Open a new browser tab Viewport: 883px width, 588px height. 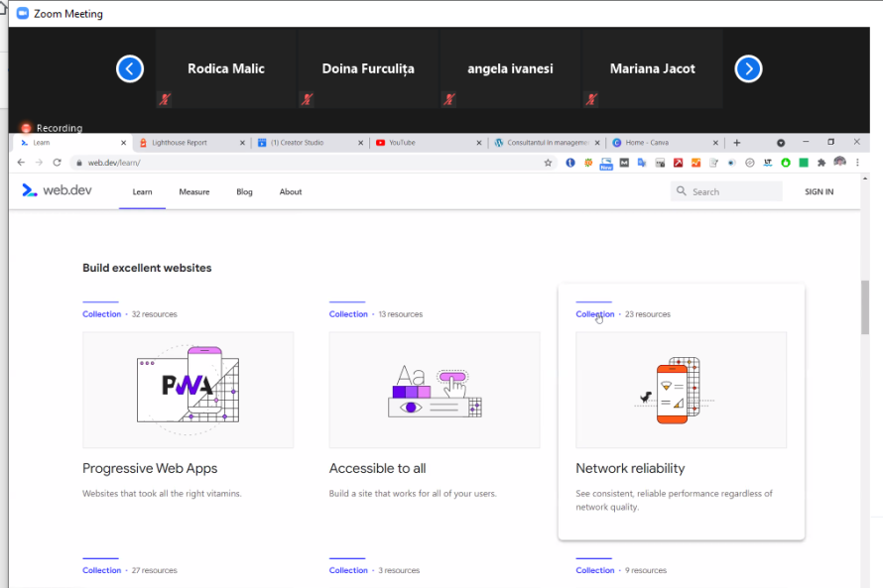(x=736, y=143)
